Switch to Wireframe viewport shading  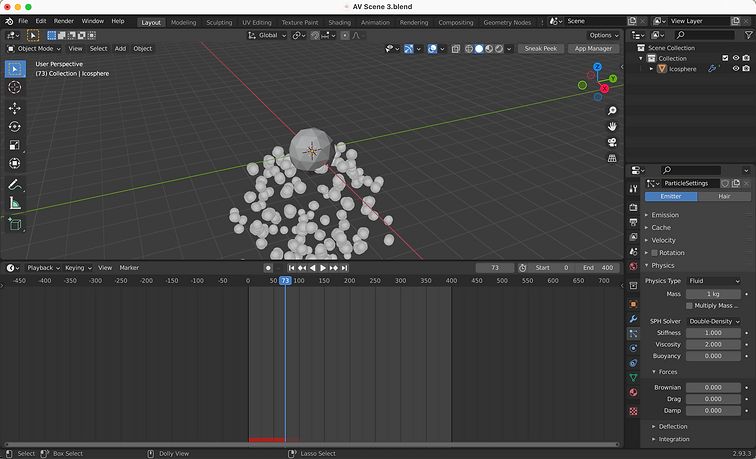[x=469, y=49]
